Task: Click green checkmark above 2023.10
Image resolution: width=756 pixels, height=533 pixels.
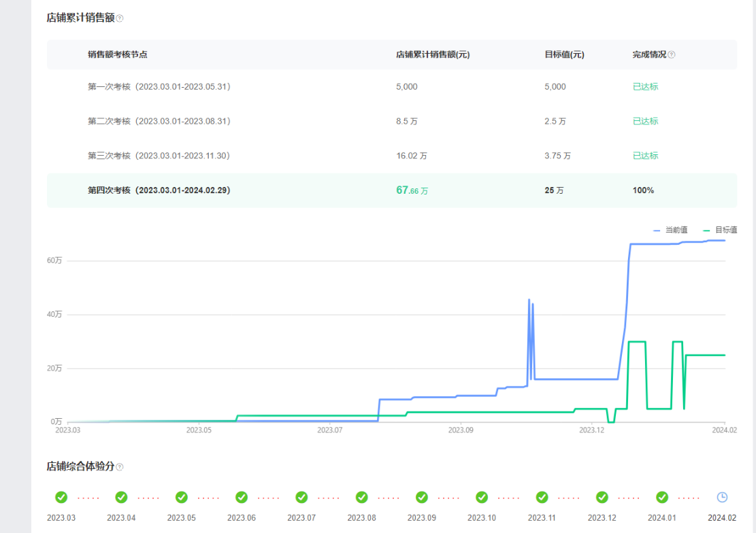Action: 482,497
